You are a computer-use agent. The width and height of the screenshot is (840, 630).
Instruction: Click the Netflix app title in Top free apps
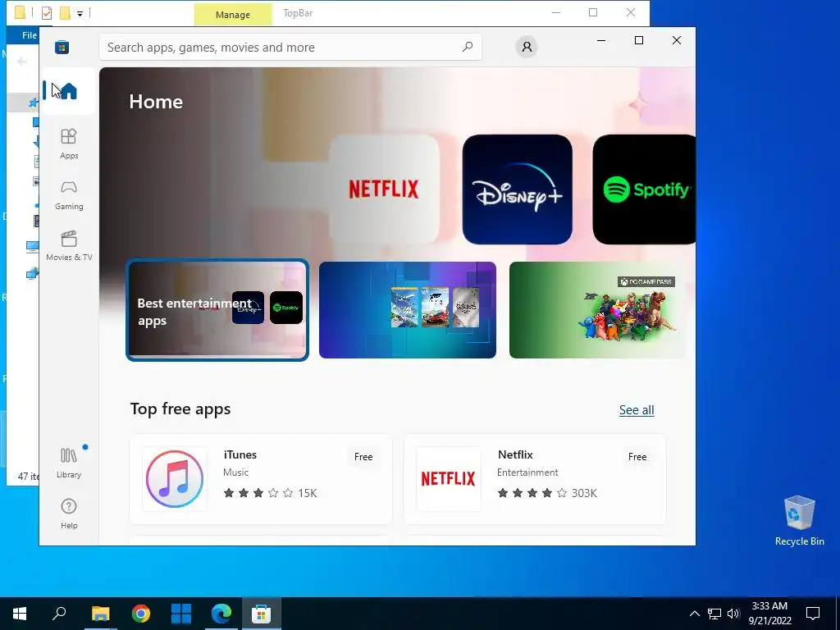pyautogui.click(x=515, y=454)
